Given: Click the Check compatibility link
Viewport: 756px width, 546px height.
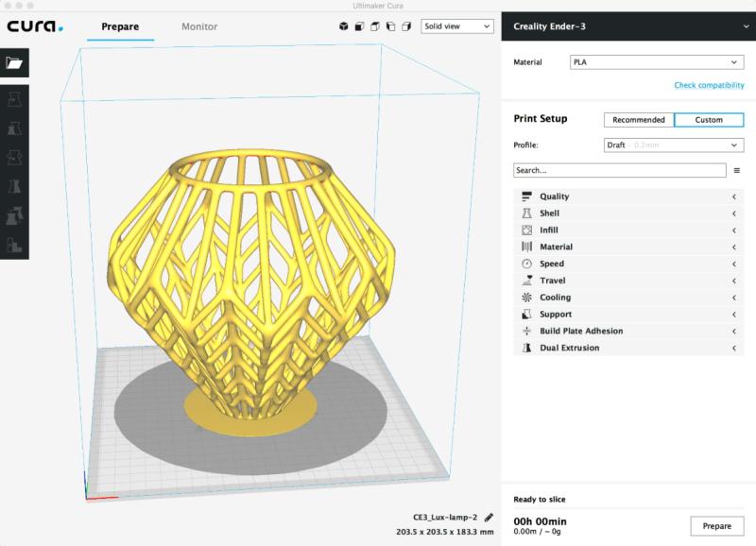Looking at the screenshot, I should click(x=709, y=85).
